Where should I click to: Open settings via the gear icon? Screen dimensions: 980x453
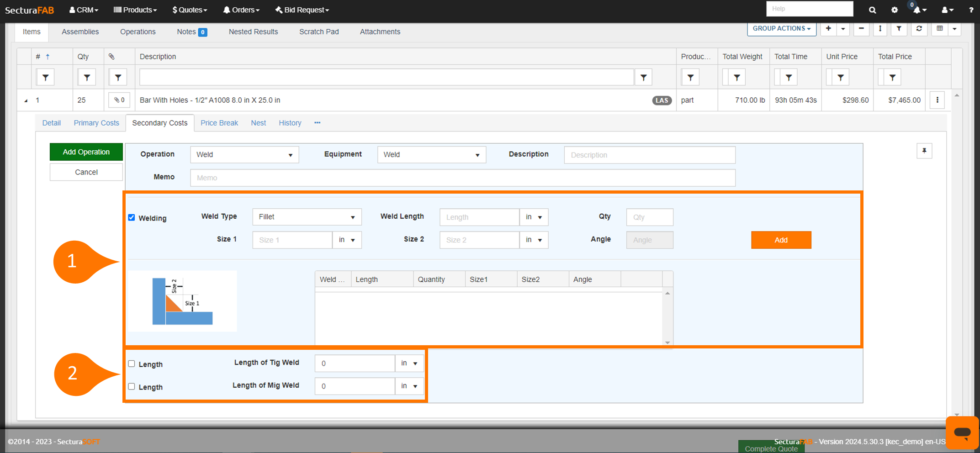894,10
